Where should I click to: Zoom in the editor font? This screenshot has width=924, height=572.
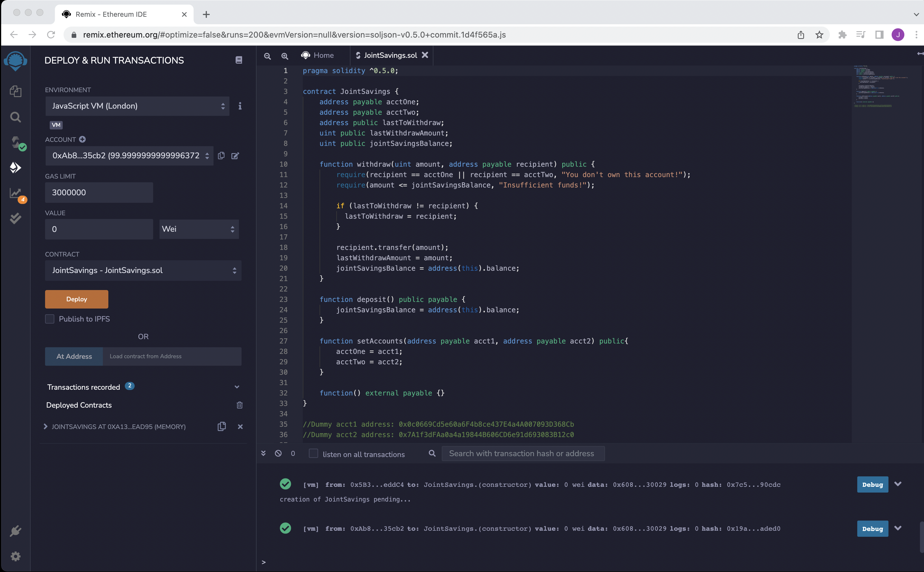tap(285, 56)
